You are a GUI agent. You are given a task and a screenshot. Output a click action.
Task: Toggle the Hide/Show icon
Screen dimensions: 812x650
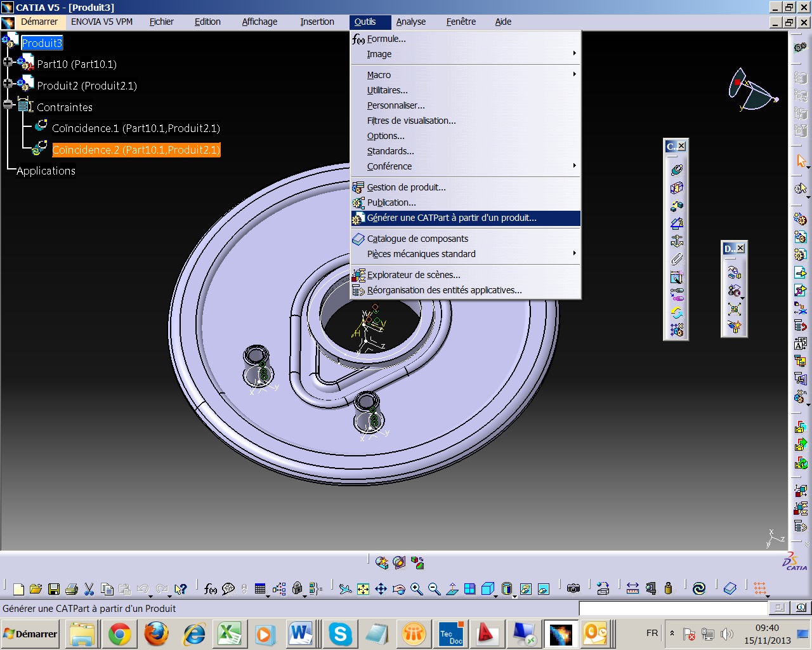pyautogui.click(x=525, y=589)
